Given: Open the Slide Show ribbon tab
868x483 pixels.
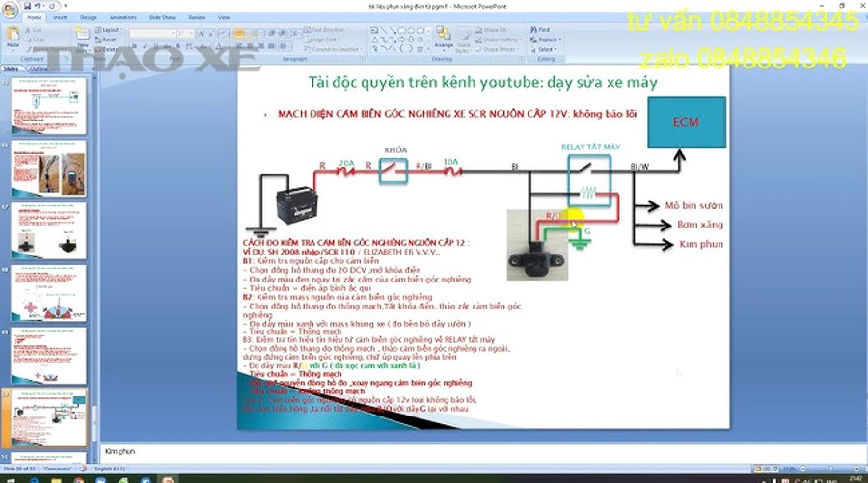Looking at the screenshot, I should pos(162,17).
